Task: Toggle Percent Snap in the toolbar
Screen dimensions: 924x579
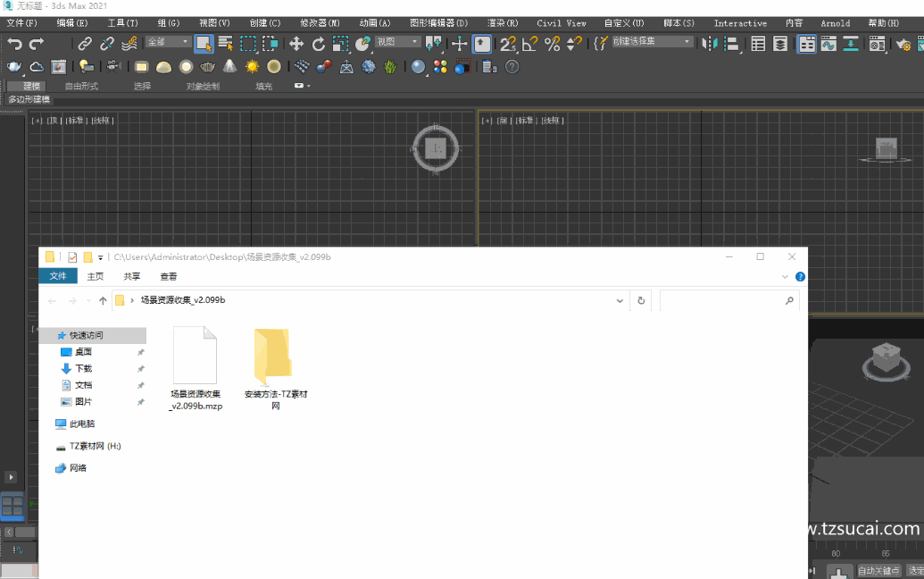Action: tap(553, 43)
